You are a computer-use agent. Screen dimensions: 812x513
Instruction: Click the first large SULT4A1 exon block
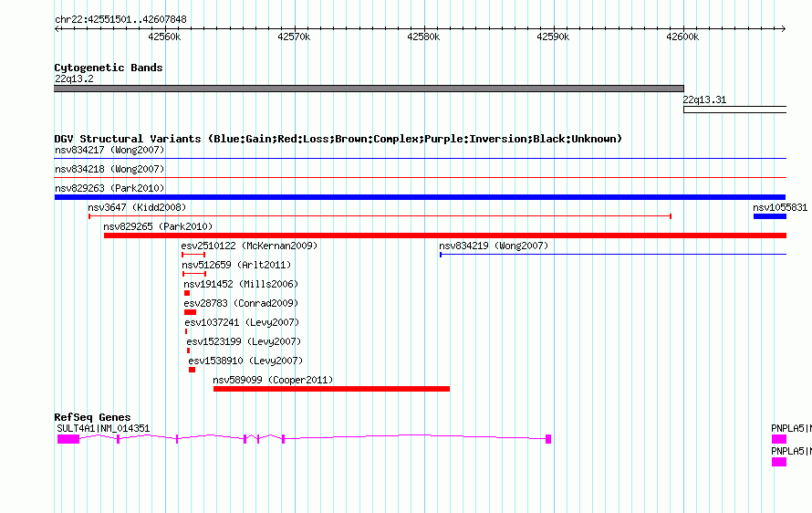click(68, 439)
